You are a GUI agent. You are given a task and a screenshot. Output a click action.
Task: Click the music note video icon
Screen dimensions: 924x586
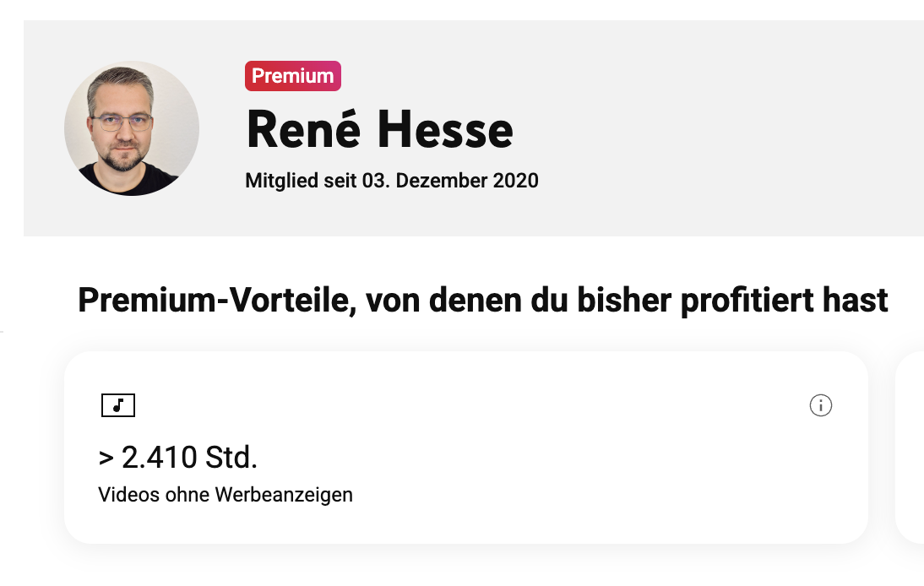coord(118,405)
